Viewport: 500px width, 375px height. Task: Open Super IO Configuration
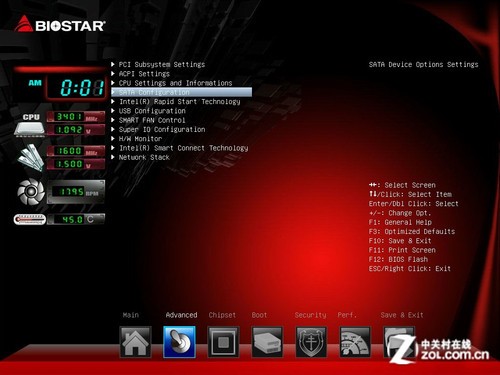point(162,129)
